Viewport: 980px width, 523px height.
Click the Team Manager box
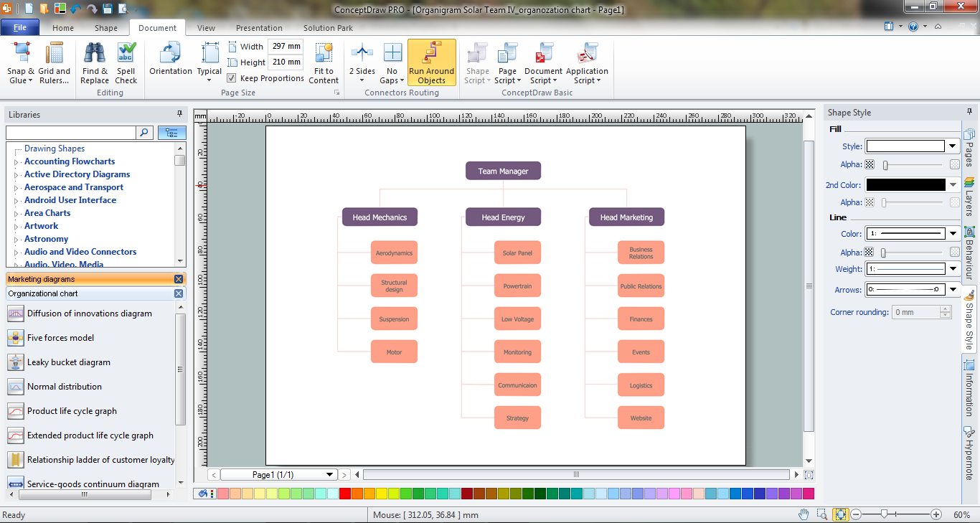click(503, 171)
